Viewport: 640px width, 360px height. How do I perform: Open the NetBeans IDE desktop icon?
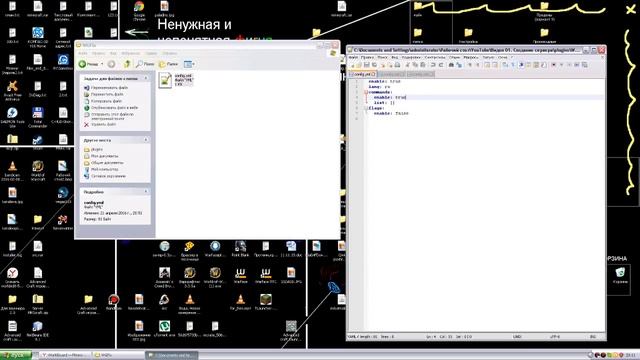(38, 326)
